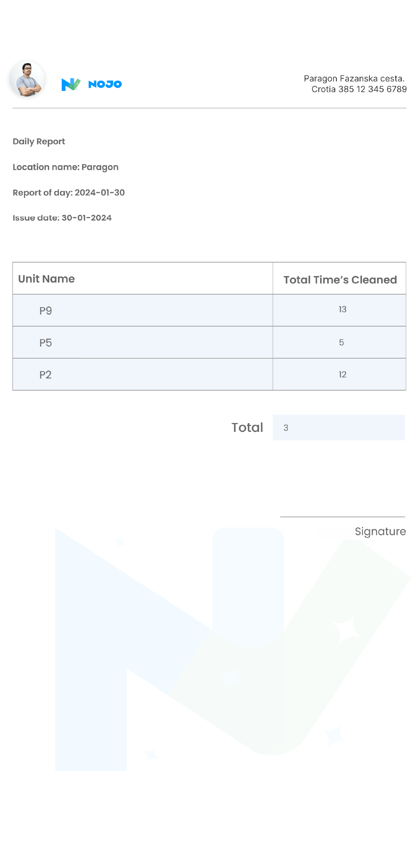Click the Total label
Screen dimensions: 419x868
(x=247, y=428)
